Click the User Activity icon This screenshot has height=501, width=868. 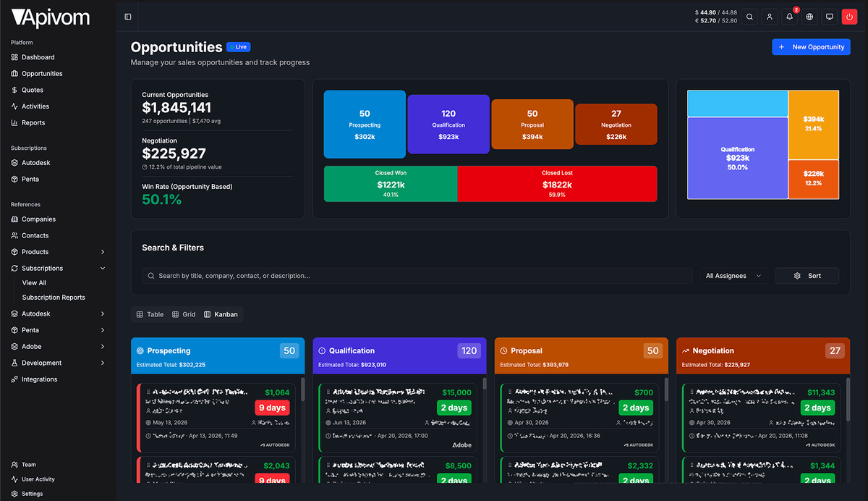(x=14, y=479)
